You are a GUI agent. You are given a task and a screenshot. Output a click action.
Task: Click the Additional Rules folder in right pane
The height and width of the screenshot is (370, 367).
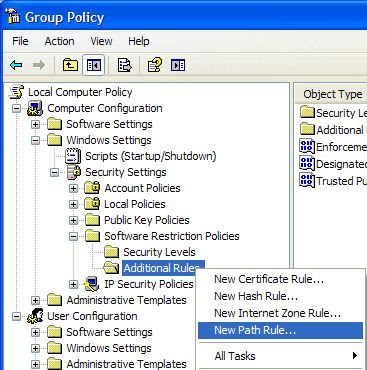(x=307, y=129)
